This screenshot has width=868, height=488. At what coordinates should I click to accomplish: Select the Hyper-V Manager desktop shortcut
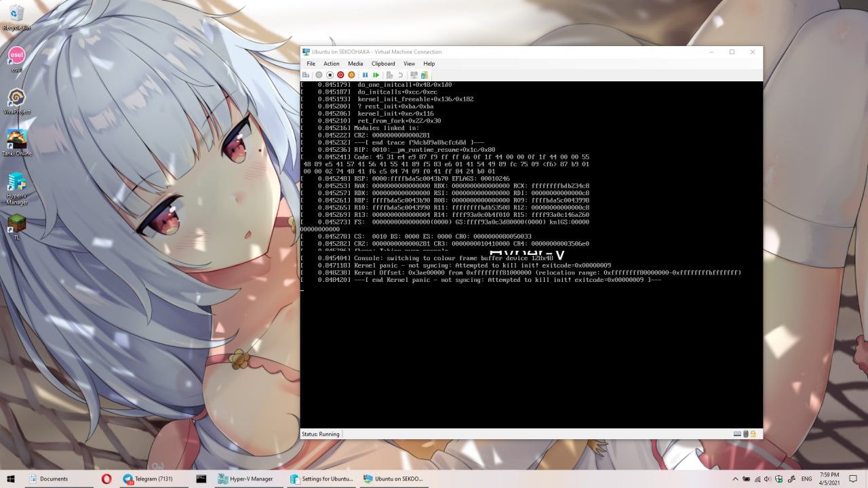(x=17, y=188)
